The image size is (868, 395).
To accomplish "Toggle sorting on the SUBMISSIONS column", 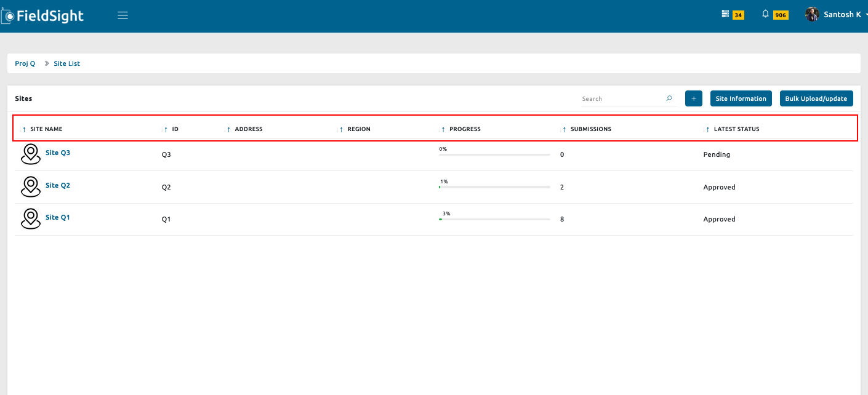I will pyautogui.click(x=563, y=129).
